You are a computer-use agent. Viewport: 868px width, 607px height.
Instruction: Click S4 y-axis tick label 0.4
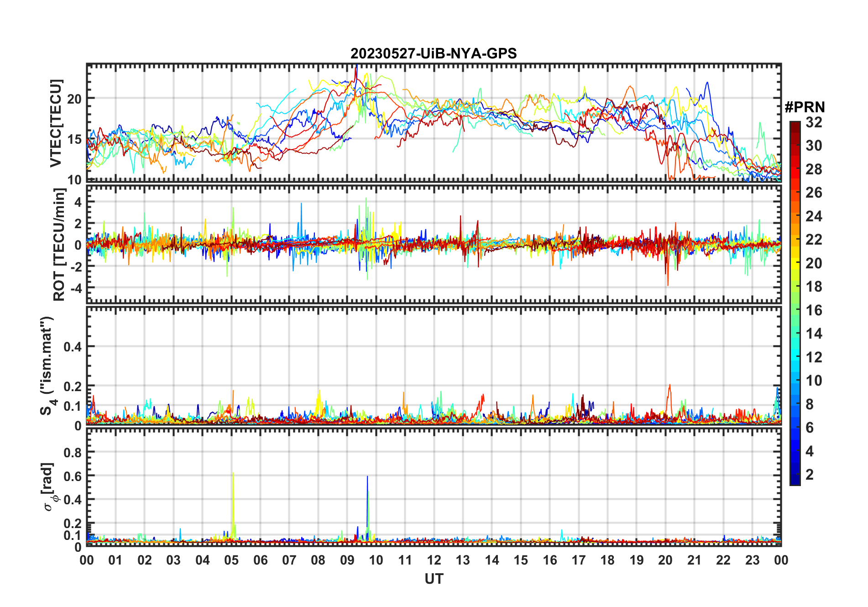73,346
